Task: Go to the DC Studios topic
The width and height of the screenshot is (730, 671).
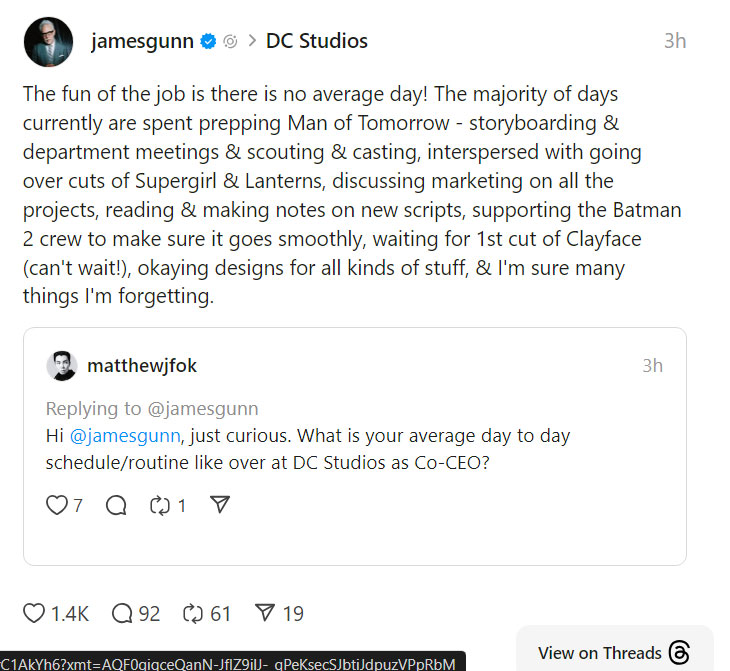Action: (316, 41)
